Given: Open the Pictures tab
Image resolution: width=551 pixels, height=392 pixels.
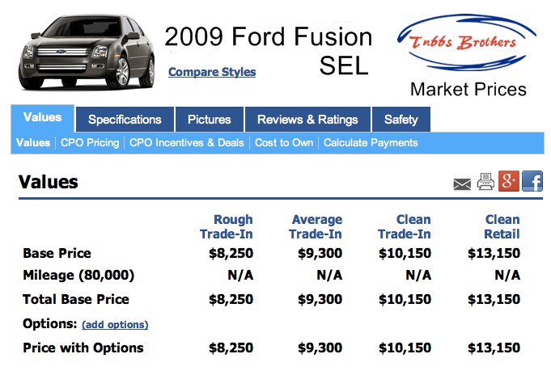Looking at the screenshot, I should click(x=209, y=120).
